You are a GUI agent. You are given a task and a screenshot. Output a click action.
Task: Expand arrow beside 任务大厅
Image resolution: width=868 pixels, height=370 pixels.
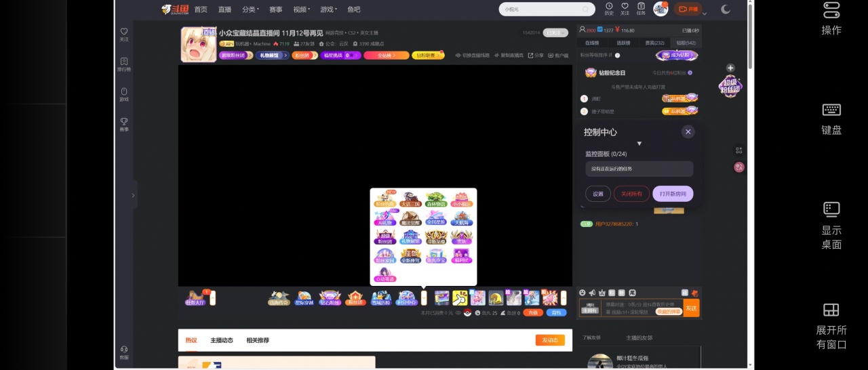tap(212, 297)
